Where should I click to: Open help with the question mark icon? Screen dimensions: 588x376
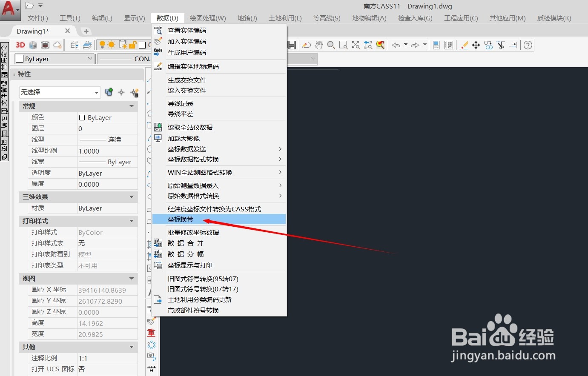528,45
